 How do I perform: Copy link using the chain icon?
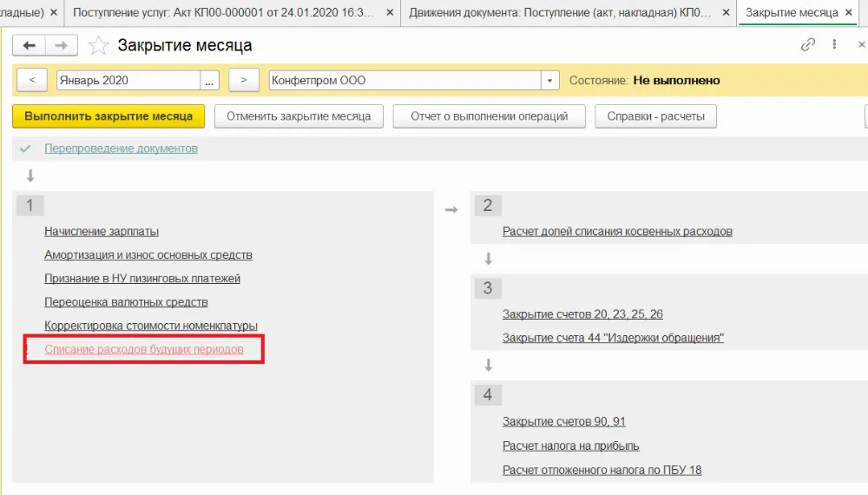[x=808, y=45]
